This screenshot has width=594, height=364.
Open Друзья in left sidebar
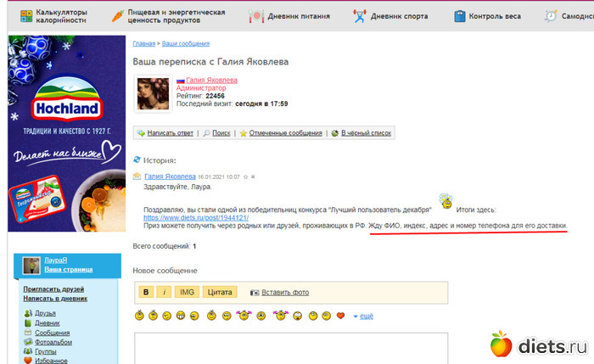[x=46, y=313]
